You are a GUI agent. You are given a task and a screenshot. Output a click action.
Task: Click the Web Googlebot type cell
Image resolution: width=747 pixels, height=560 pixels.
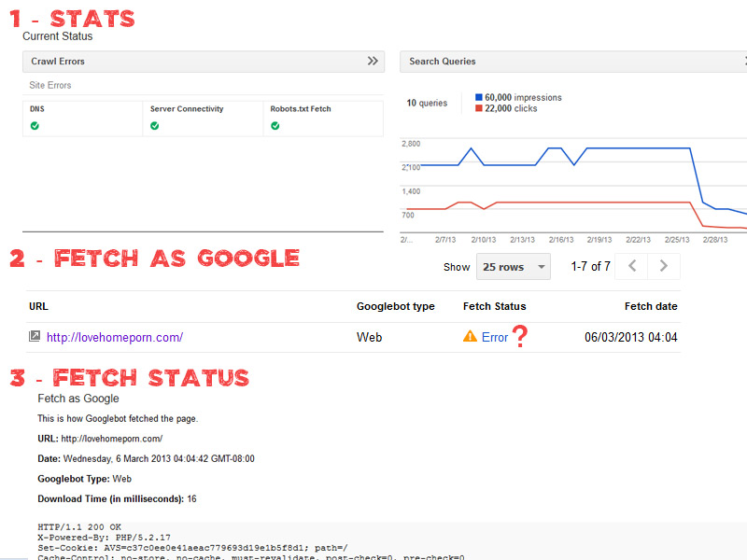[369, 337]
